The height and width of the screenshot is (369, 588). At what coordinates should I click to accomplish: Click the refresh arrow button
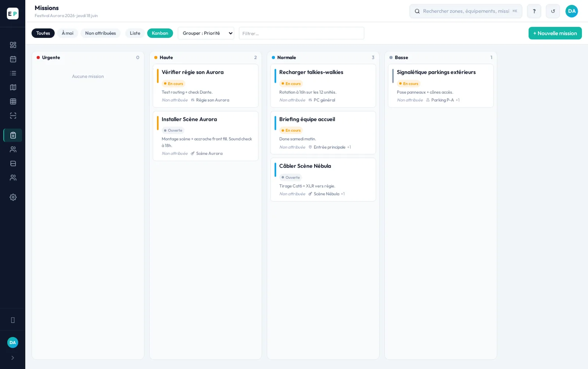pyautogui.click(x=553, y=11)
